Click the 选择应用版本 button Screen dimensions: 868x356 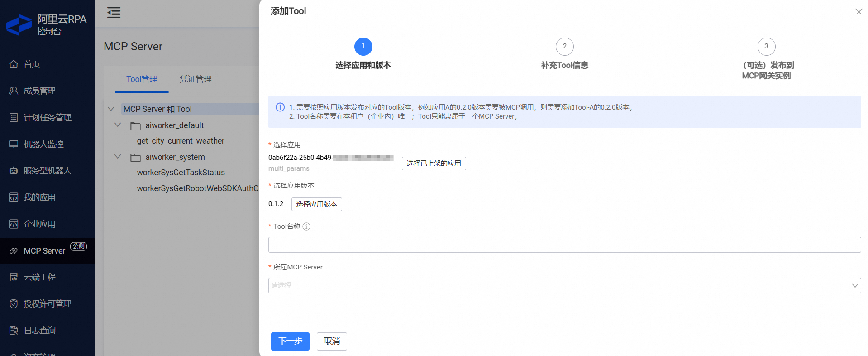tap(316, 204)
